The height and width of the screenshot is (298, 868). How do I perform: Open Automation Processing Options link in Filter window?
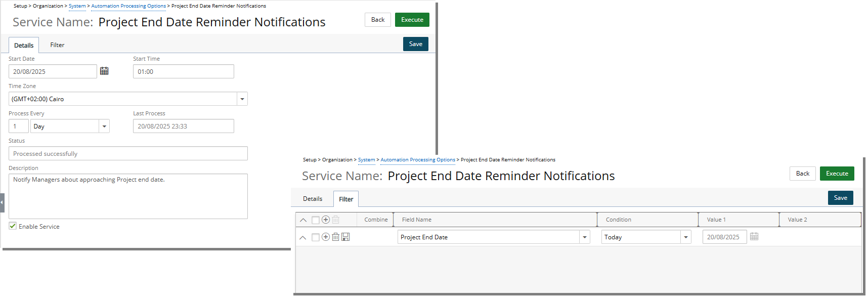click(418, 160)
